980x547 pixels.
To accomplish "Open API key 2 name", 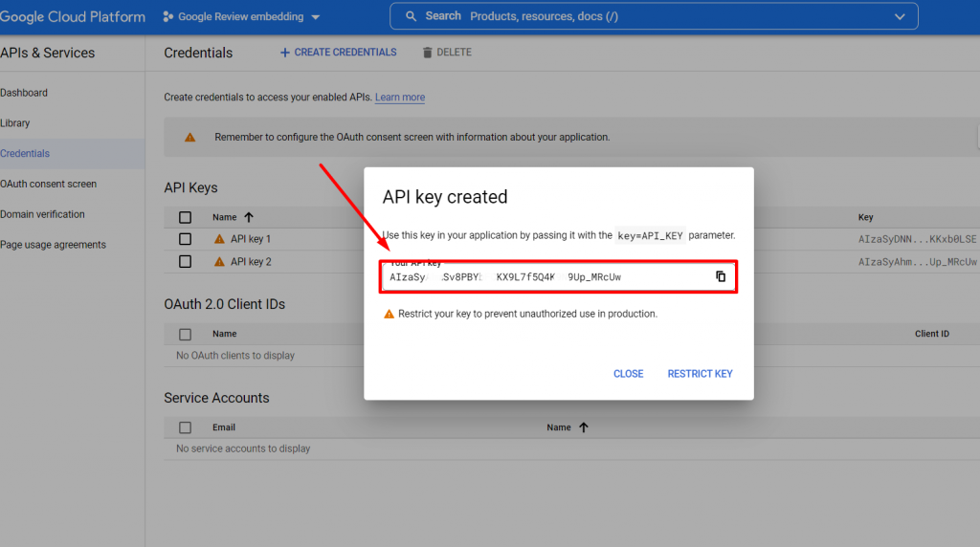I will [251, 262].
